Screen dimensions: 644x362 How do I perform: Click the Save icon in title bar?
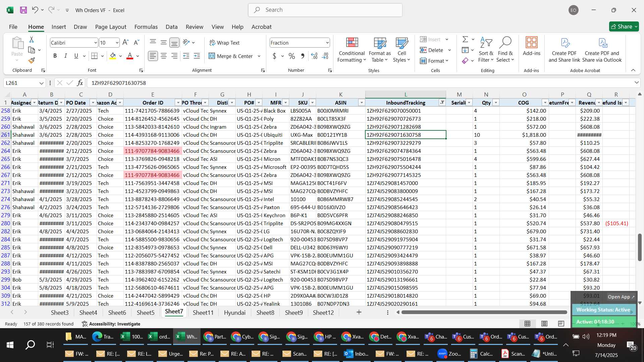click(x=23, y=10)
